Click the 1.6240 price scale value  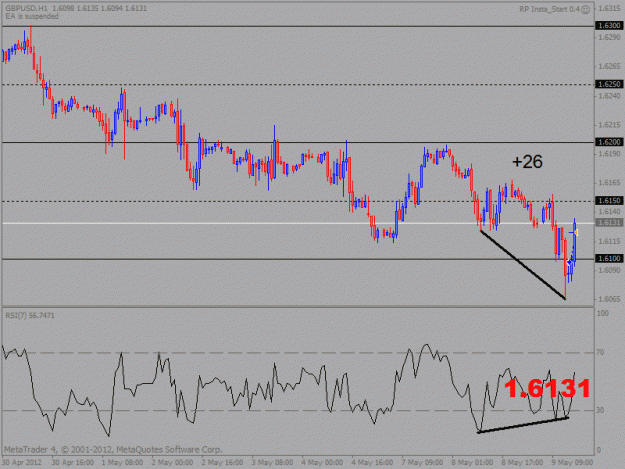[609, 96]
